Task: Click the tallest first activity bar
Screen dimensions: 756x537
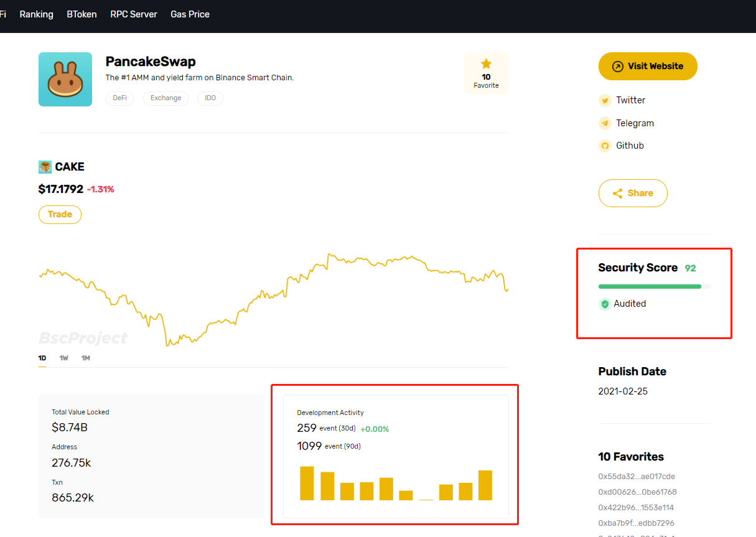Action: (x=307, y=483)
